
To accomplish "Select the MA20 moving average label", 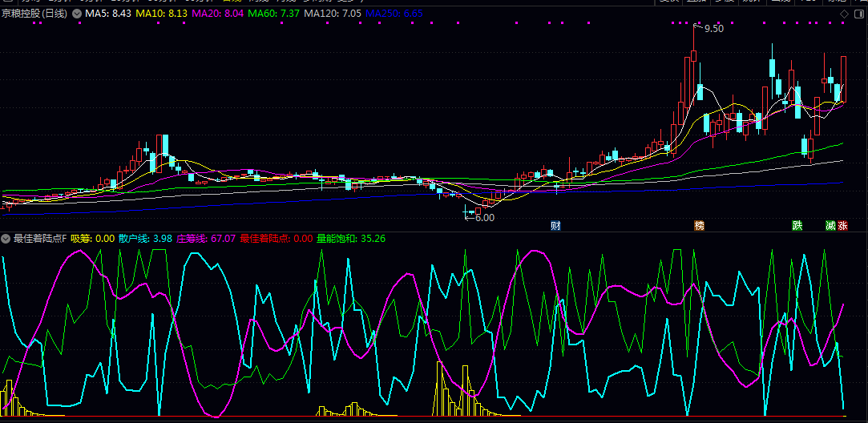I will pos(218,14).
